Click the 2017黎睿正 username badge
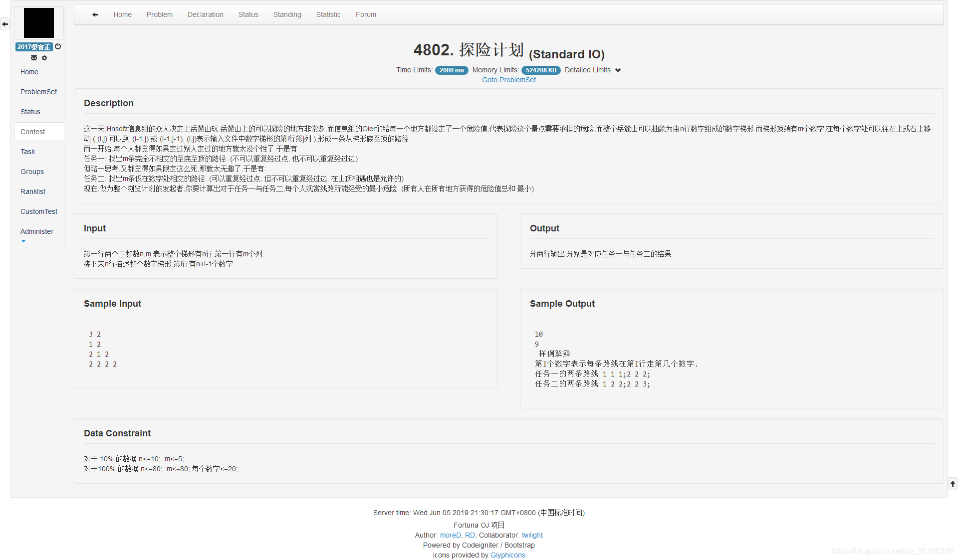958x560 pixels. coord(34,47)
